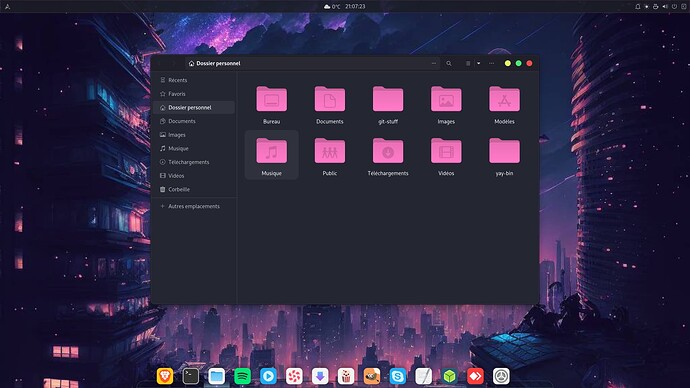
Task: Open the Documents folder in the file grid
Action: click(x=330, y=105)
